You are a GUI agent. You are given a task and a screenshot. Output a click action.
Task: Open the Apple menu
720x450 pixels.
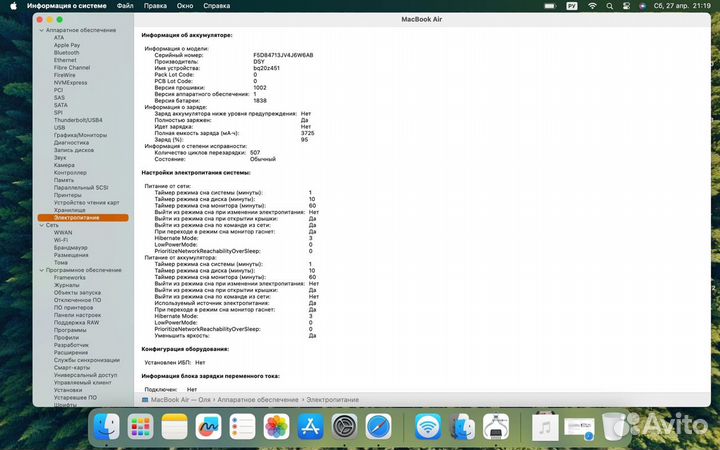[13, 6]
